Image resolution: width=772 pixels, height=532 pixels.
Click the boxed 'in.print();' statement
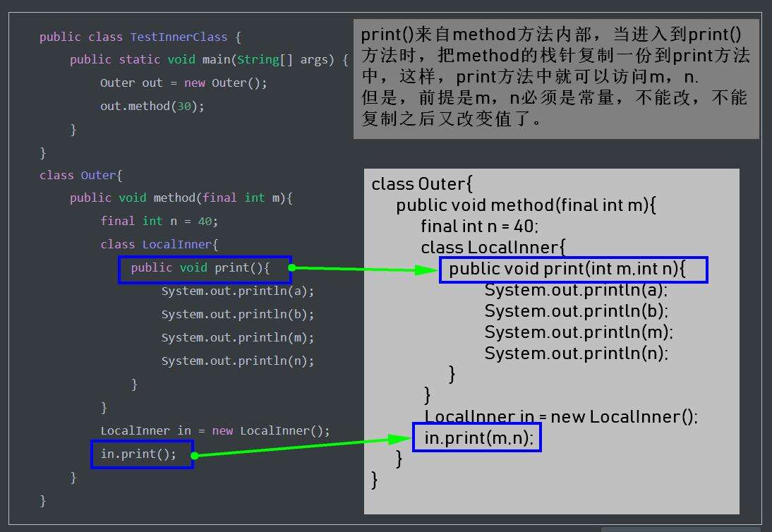(x=141, y=454)
